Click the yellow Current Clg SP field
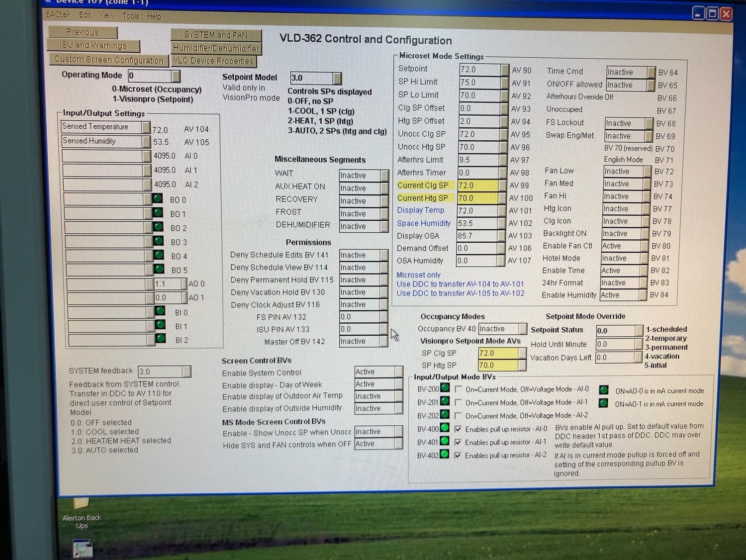This screenshot has height=560, width=746. coord(477,186)
